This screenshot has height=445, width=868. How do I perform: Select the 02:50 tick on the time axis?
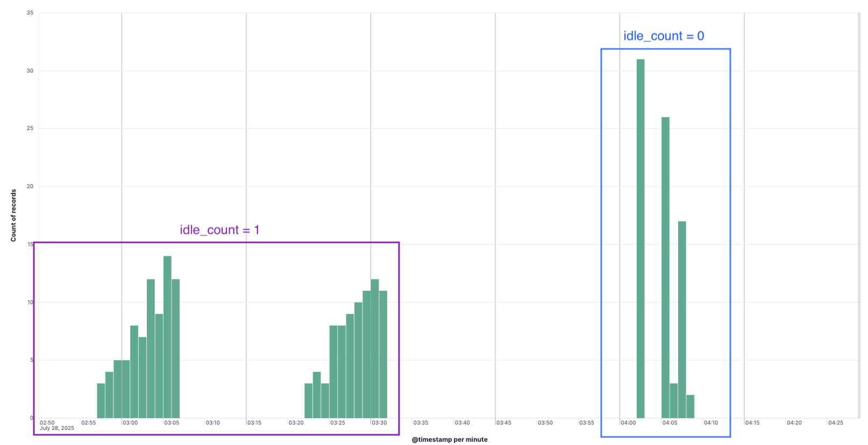pyautogui.click(x=47, y=422)
